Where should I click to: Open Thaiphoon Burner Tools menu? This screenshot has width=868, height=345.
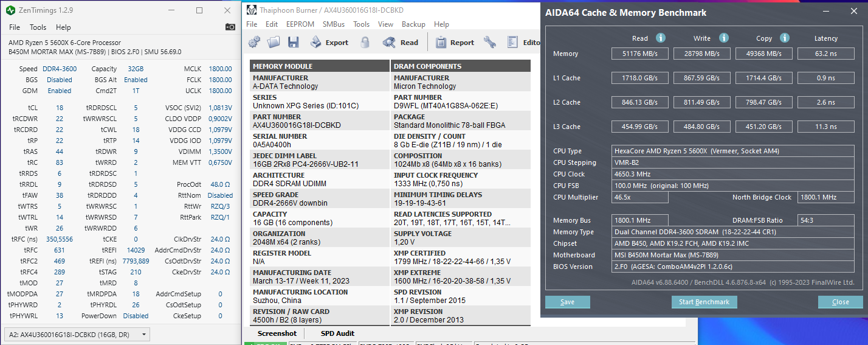(361, 24)
